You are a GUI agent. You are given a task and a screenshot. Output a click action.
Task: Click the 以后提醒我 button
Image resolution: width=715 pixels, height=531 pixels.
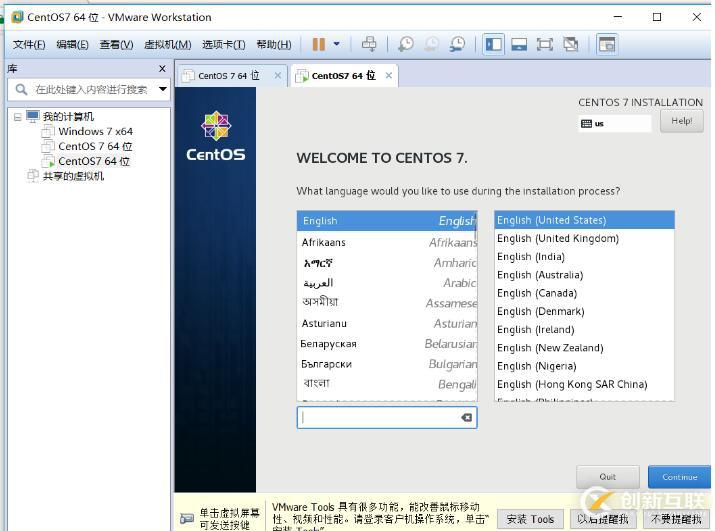pos(603,519)
